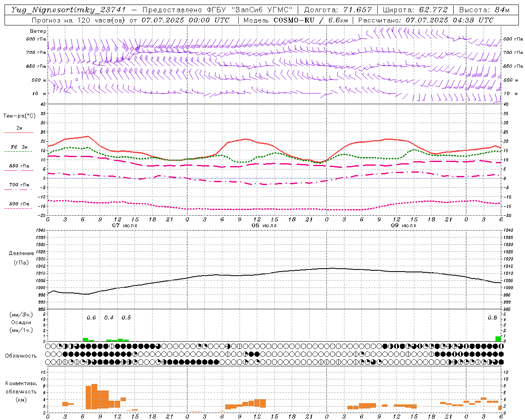Click the (мм/3ч.) precipitation unit label
525x420 pixels.
pos(21,315)
